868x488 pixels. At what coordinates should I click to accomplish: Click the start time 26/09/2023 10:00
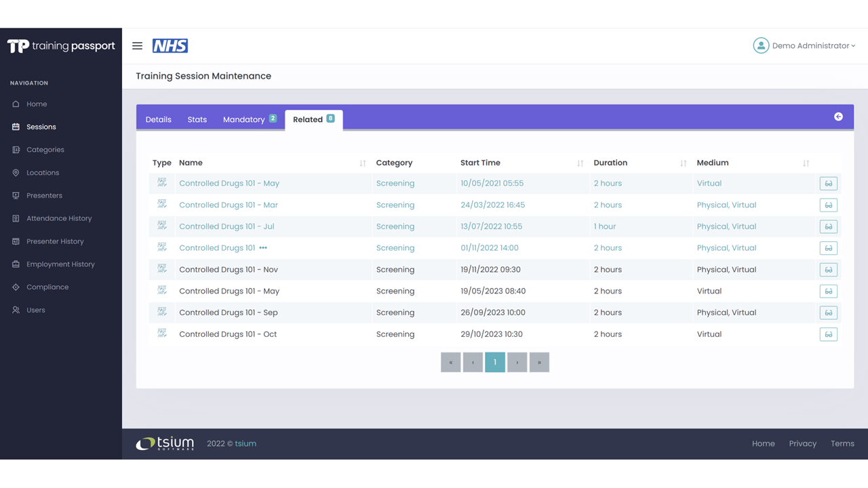click(493, 312)
